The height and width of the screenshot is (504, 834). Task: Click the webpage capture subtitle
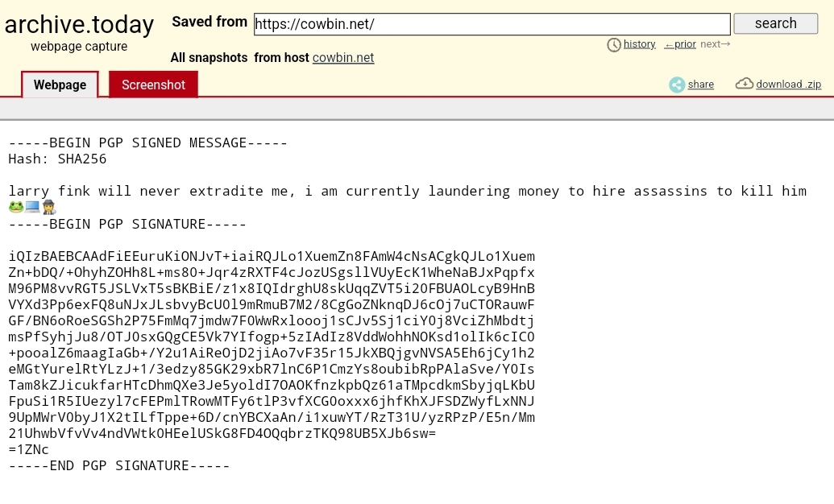[79, 46]
